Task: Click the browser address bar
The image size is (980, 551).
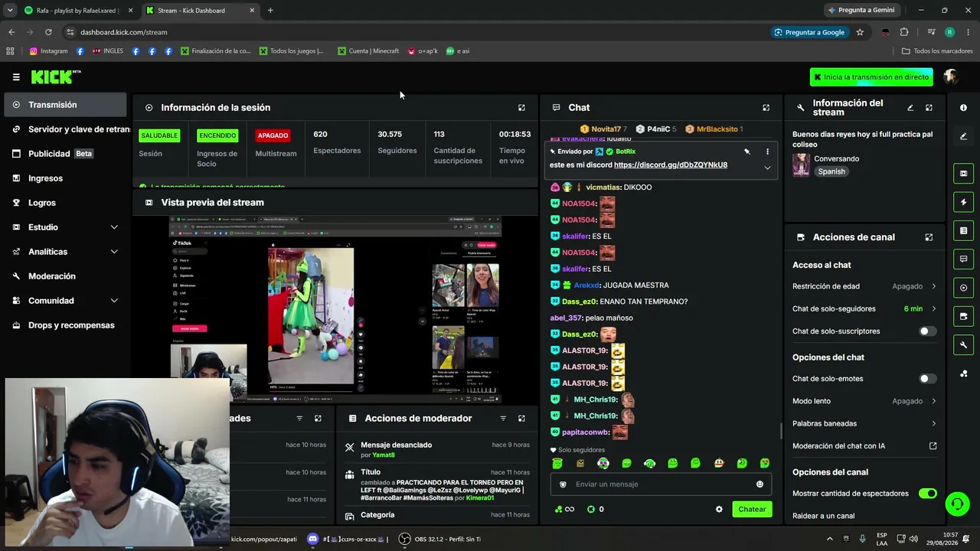Action: click(x=413, y=32)
